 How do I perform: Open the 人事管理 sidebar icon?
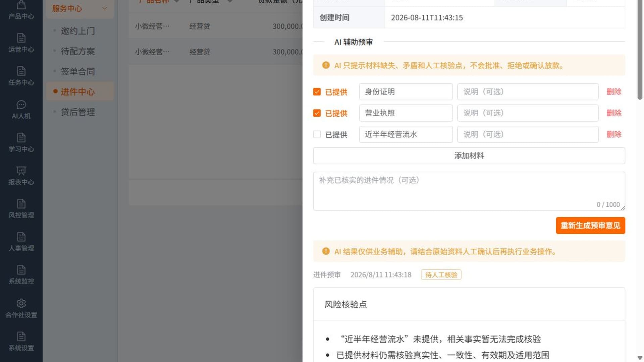tap(21, 237)
